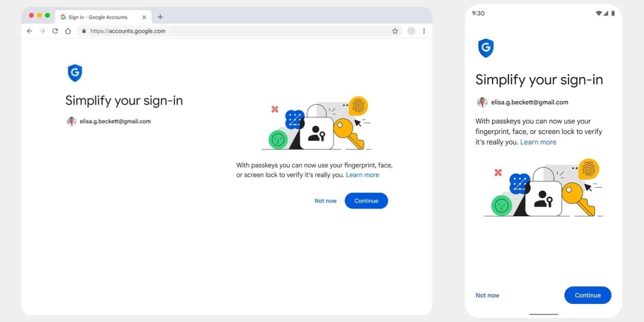Click elisa.g.beckett's profile avatar on the desktop page
644x322 pixels.
pos(71,121)
